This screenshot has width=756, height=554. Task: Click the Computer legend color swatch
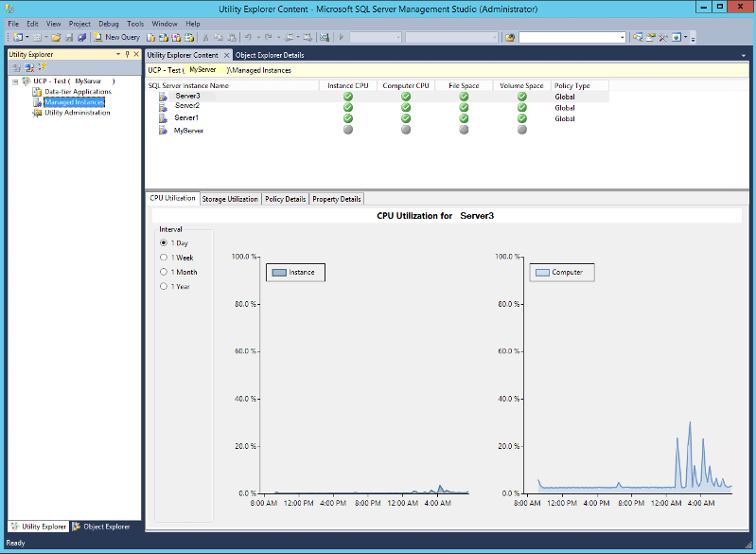tap(542, 273)
